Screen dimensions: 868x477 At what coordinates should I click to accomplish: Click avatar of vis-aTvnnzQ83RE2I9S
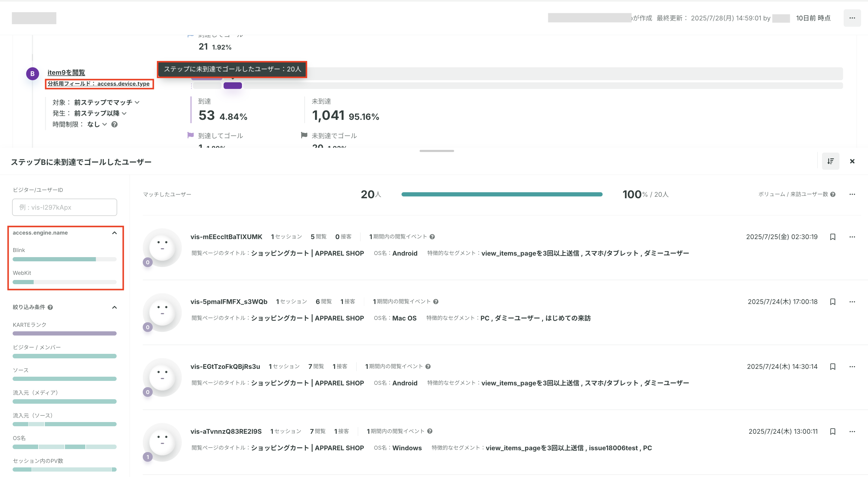tap(162, 442)
